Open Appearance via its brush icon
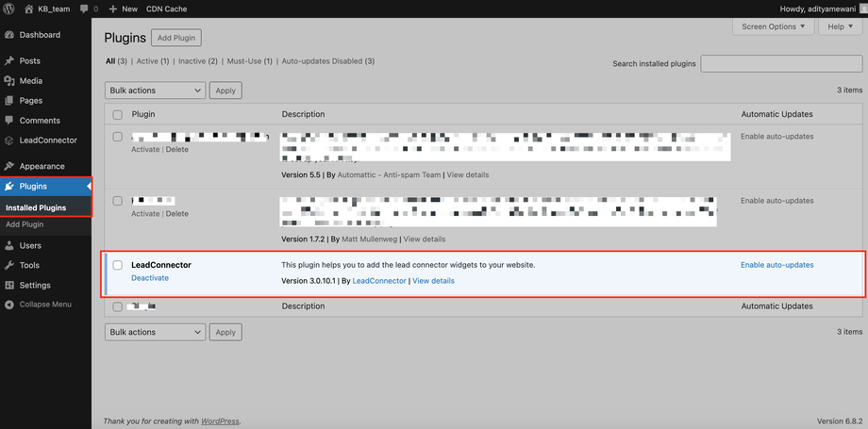Screen dimensions: 868x429 point(9,166)
